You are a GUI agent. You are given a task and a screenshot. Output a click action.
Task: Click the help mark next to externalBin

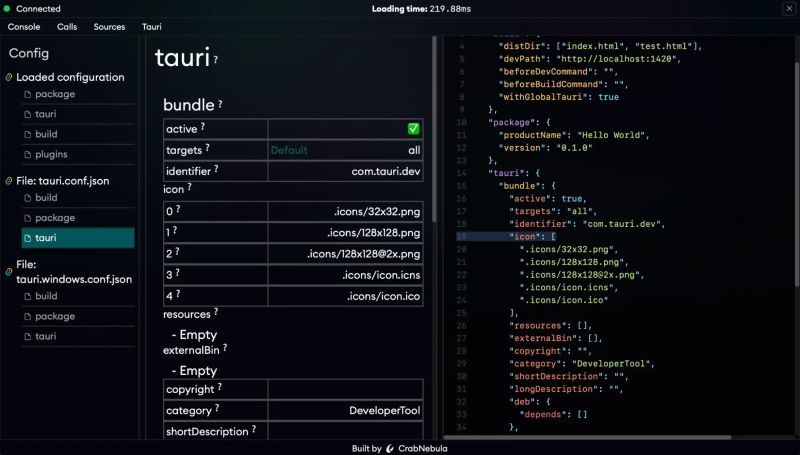[225, 347]
